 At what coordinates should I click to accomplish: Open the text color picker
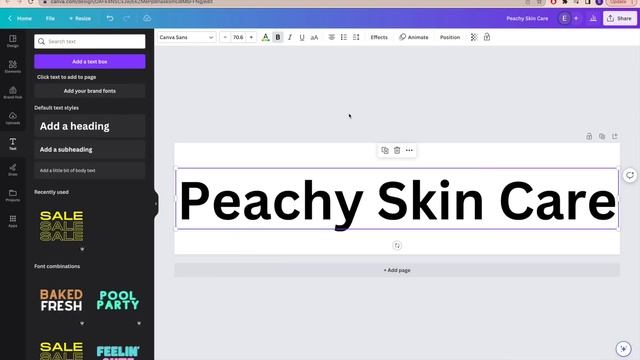click(x=265, y=37)
